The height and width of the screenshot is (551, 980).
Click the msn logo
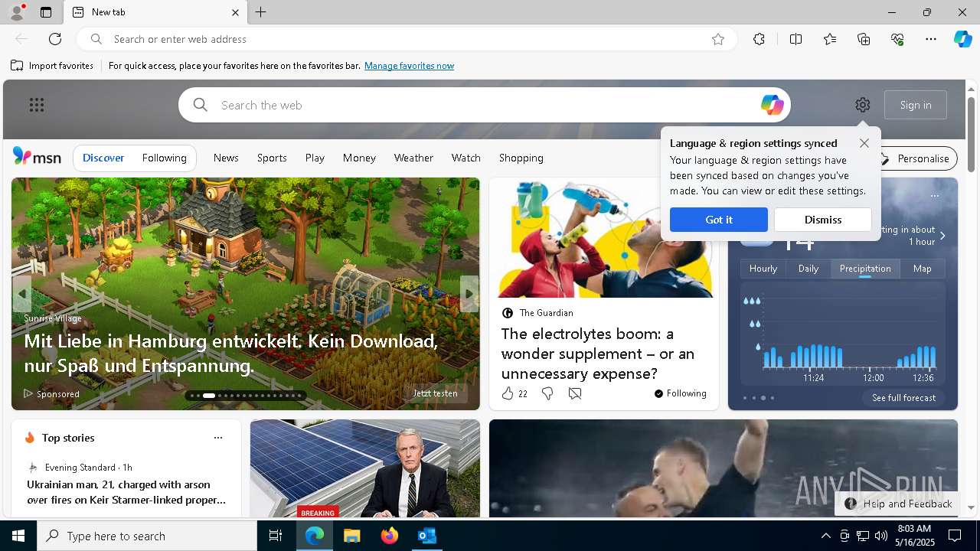37,157
